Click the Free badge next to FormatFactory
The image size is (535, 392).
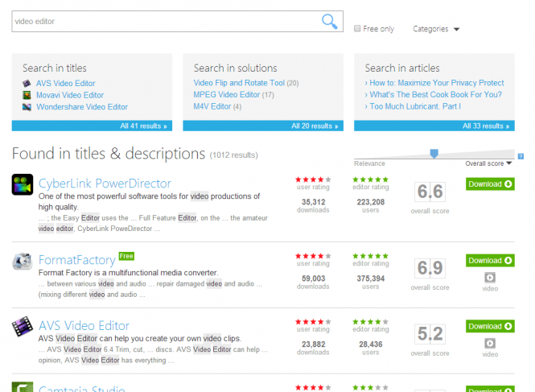click(x=126, y=256)
